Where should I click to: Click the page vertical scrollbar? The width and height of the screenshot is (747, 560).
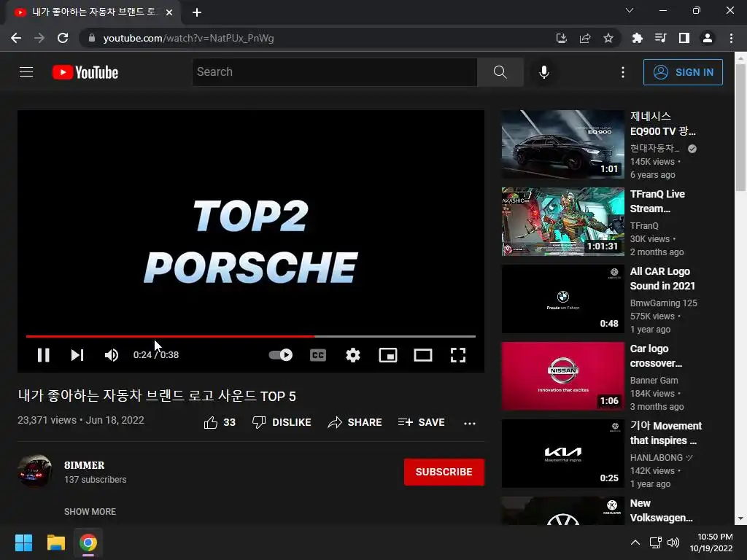point(740,127)
